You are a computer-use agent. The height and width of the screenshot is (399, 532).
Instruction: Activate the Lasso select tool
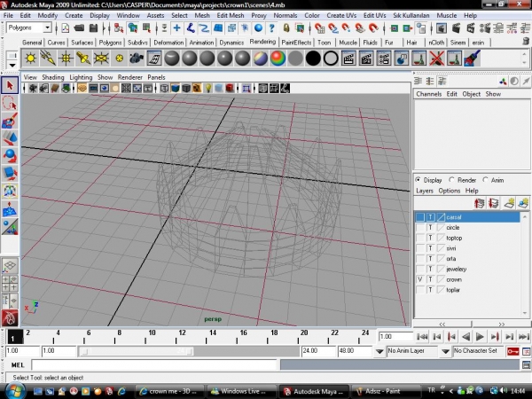[10, 103]
